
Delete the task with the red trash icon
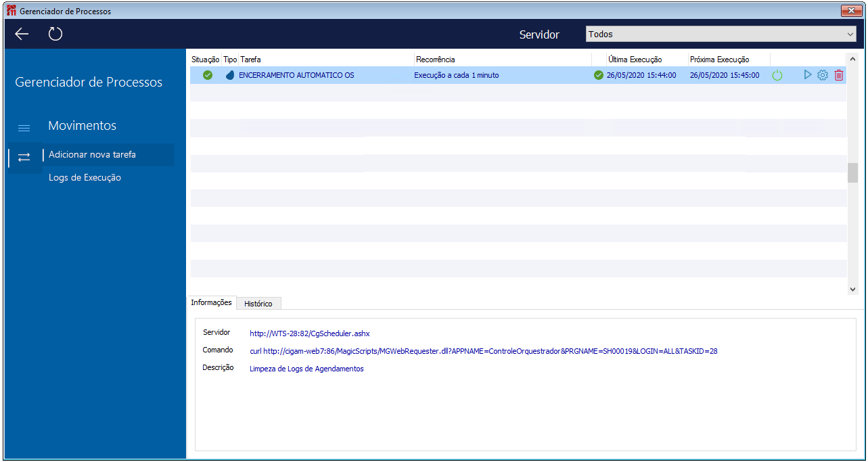(x=839, y=75)
